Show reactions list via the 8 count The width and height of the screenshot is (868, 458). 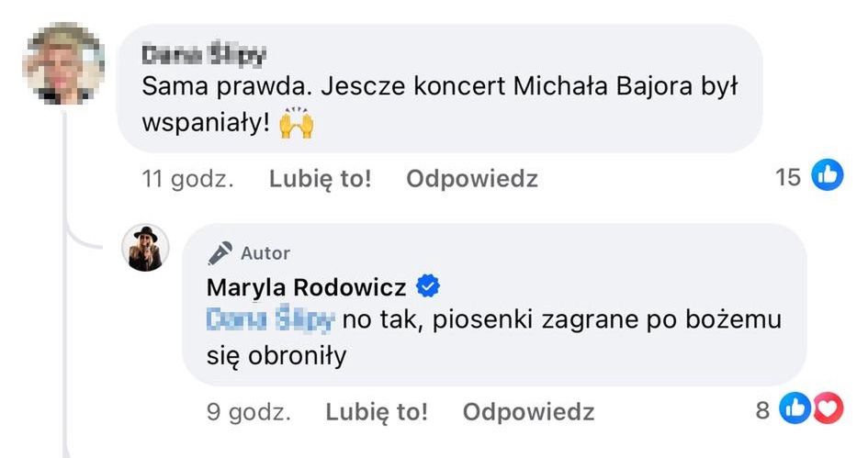pos(762,410)
